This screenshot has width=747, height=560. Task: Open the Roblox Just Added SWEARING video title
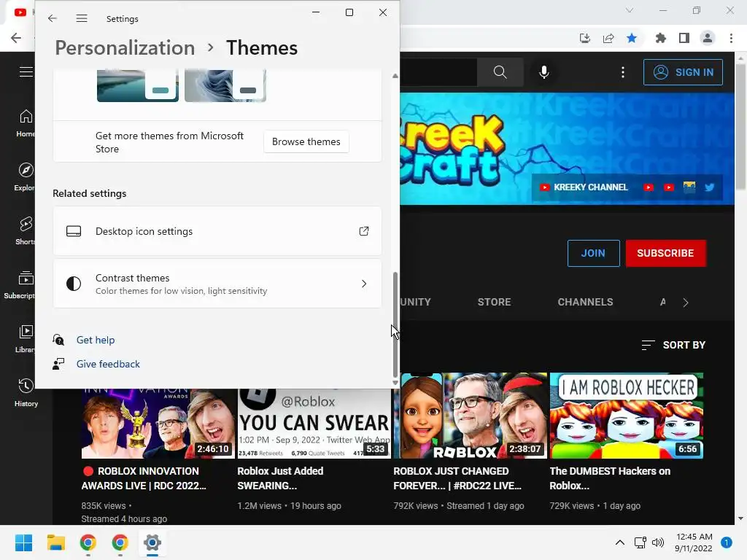[x=281, y=478]
